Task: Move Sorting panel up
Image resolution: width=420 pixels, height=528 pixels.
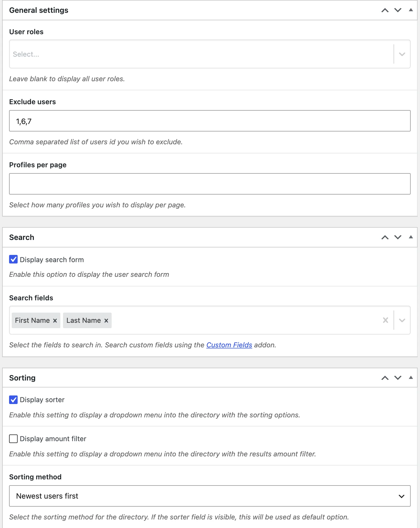Action: pos(385,378)
